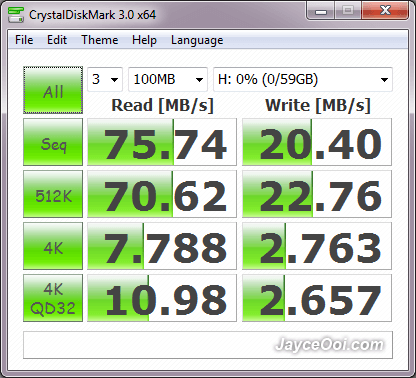Open the Language menu
Image resolution: width=416 pixels, height=378 pixels.
pos(197,40)
